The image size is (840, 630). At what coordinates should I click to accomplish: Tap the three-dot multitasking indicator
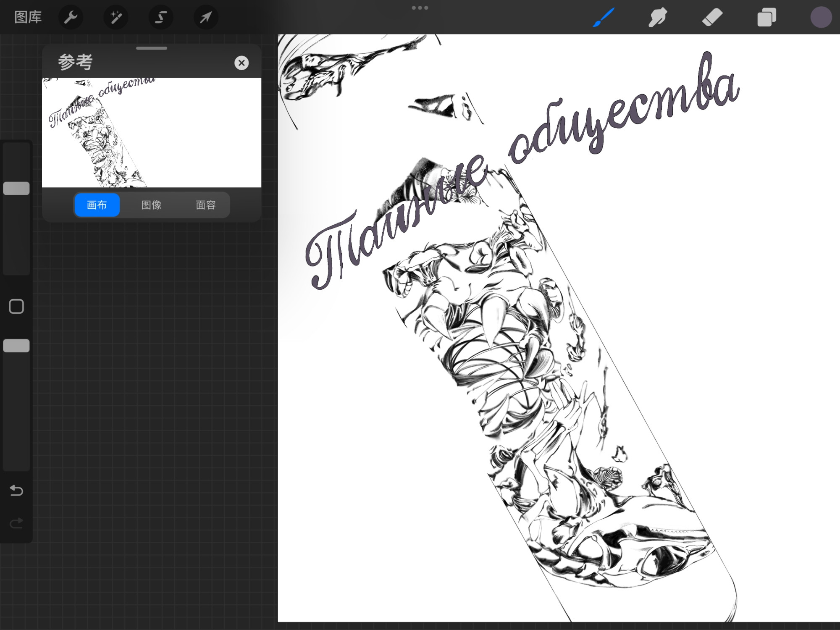click(420, 8)
